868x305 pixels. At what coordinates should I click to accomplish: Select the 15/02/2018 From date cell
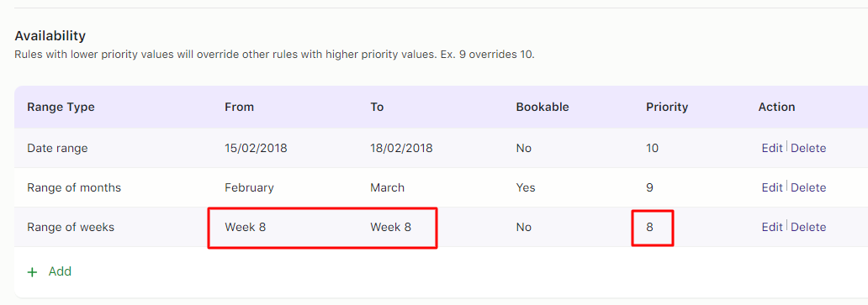[x=256, y=148]
